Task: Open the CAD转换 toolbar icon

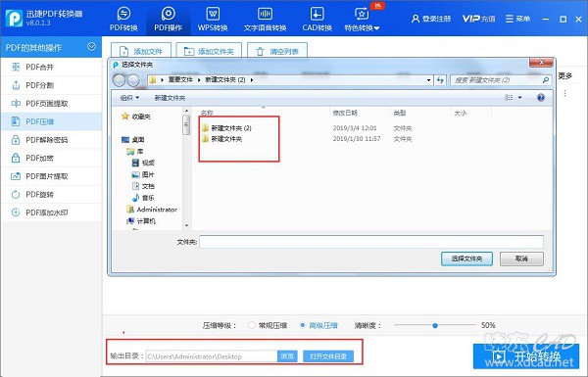Action: pyautogui.click(x=317, y=19)
